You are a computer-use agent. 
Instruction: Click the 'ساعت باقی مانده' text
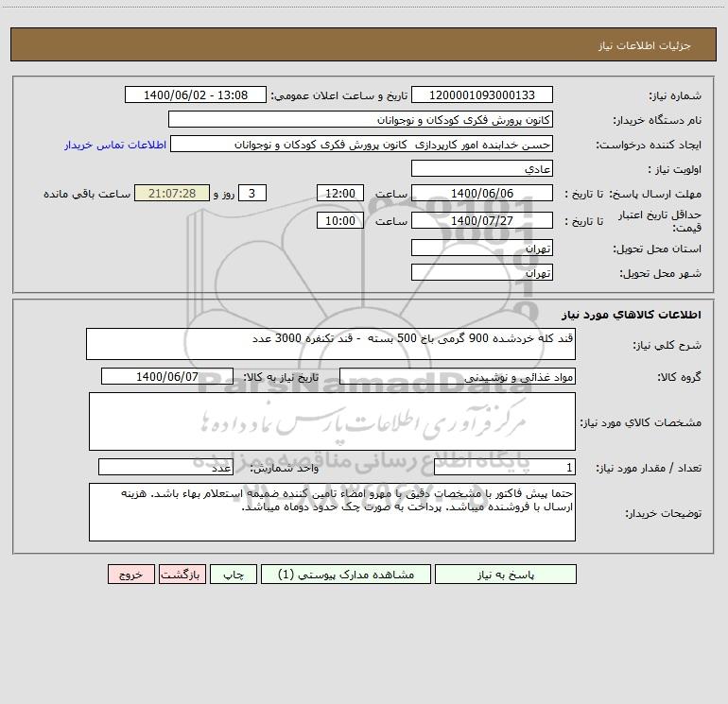tap(87, 194)
